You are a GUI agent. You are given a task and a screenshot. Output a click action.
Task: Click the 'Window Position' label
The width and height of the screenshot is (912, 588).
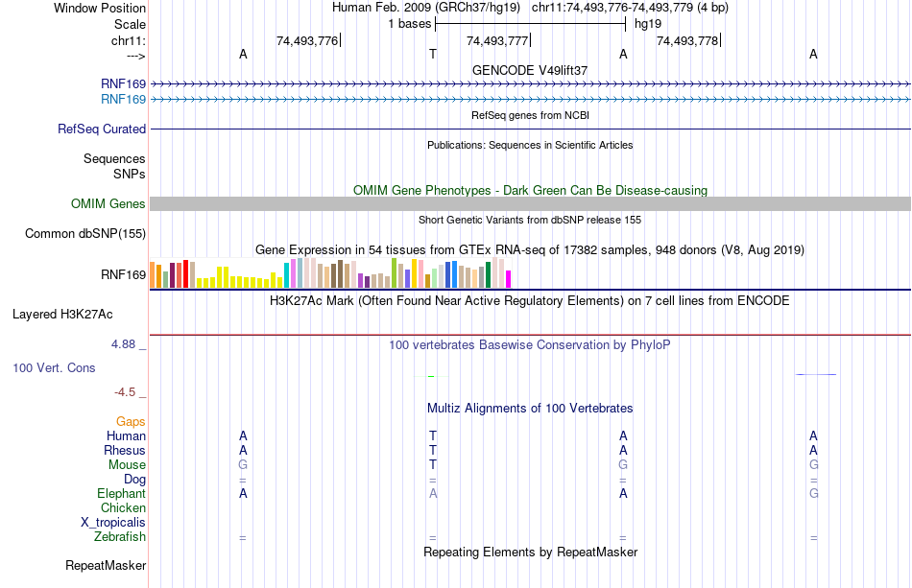click(100, 8)
